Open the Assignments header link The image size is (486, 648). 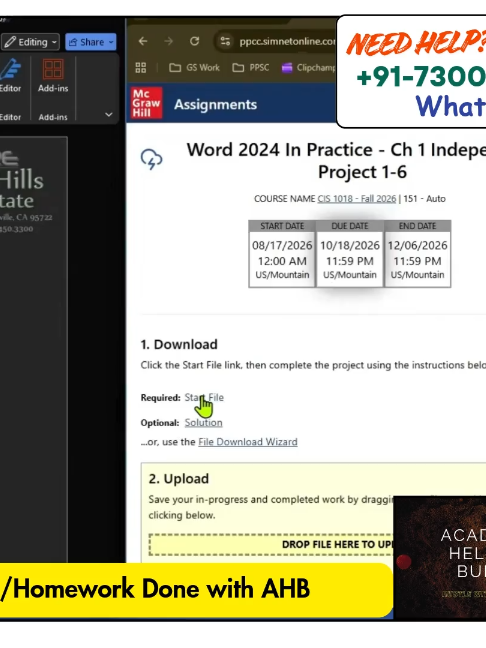coord(215,105)
